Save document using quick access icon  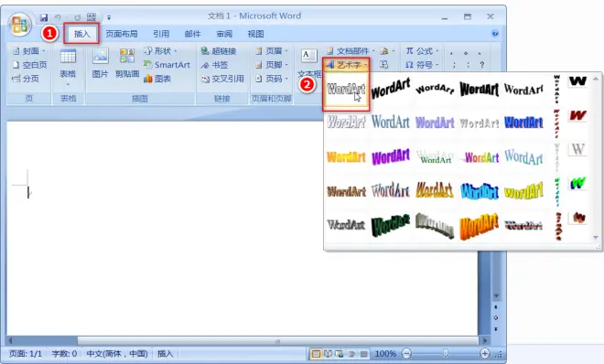click(44, 17)
